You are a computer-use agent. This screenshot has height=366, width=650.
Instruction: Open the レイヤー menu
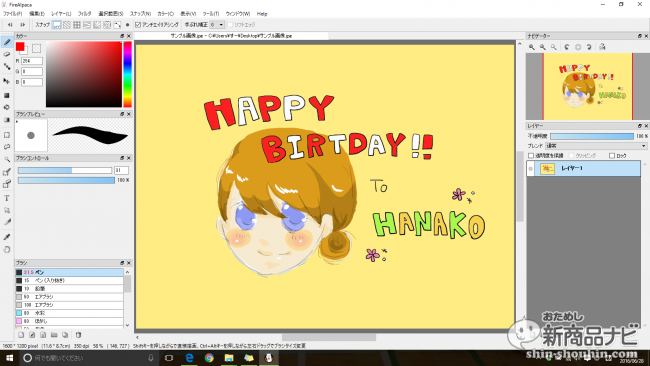(61, 14)
